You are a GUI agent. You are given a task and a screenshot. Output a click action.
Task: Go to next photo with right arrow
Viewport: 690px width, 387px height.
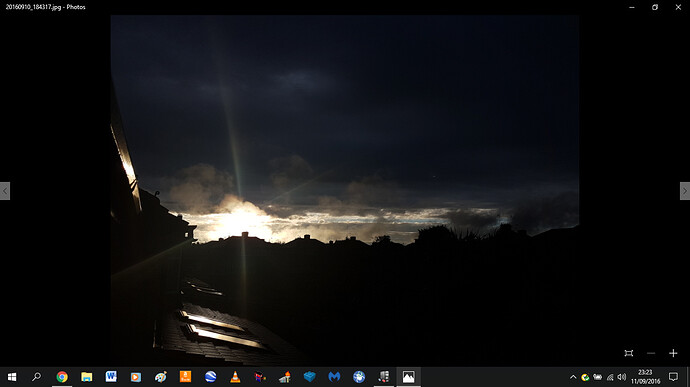[685, 191]
